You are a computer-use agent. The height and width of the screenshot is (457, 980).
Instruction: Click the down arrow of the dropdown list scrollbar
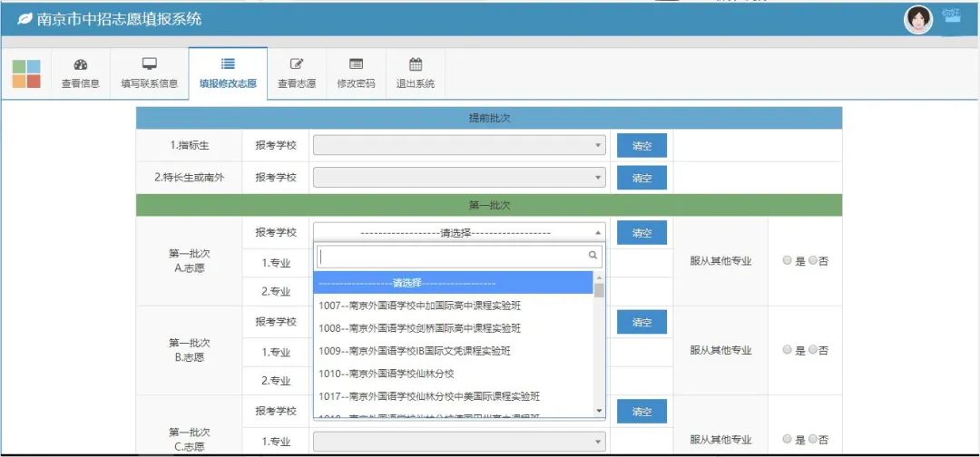click(x=599, y=410)
